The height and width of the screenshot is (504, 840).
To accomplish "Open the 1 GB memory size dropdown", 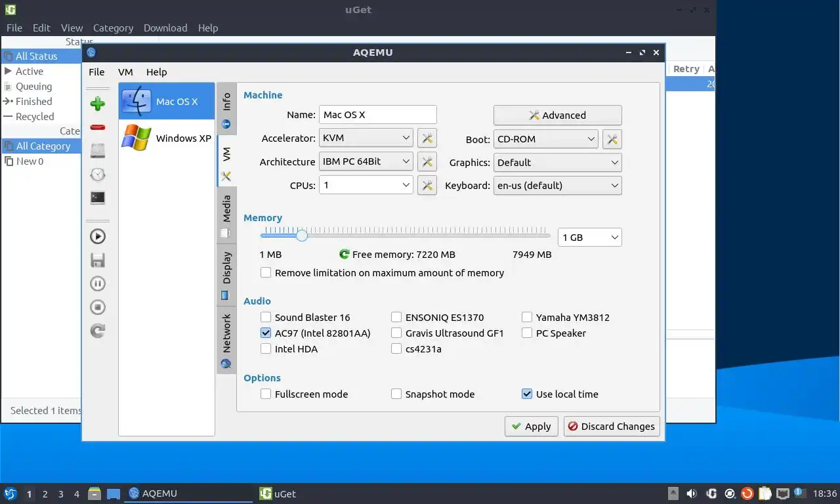I will click(590, 238).
